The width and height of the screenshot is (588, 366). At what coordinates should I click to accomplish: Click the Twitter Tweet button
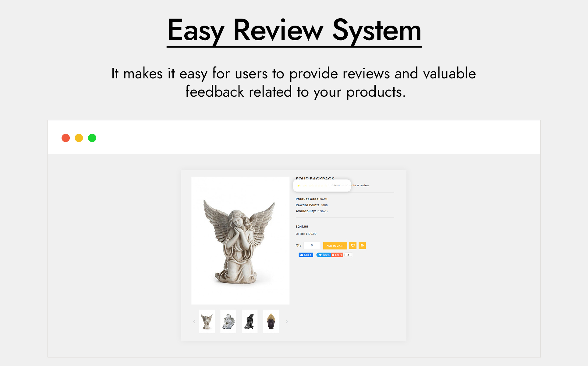324,255
